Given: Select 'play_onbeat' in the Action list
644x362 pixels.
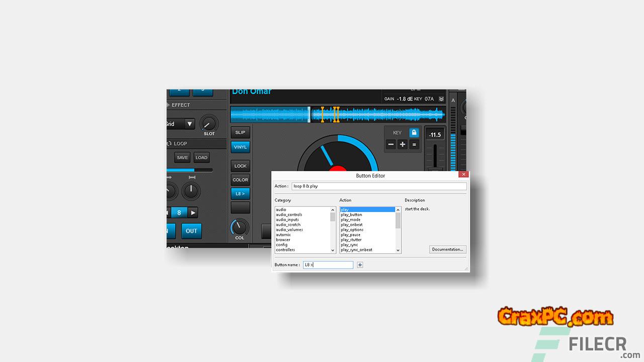Looking at the screenshot, I should [352, 225].
